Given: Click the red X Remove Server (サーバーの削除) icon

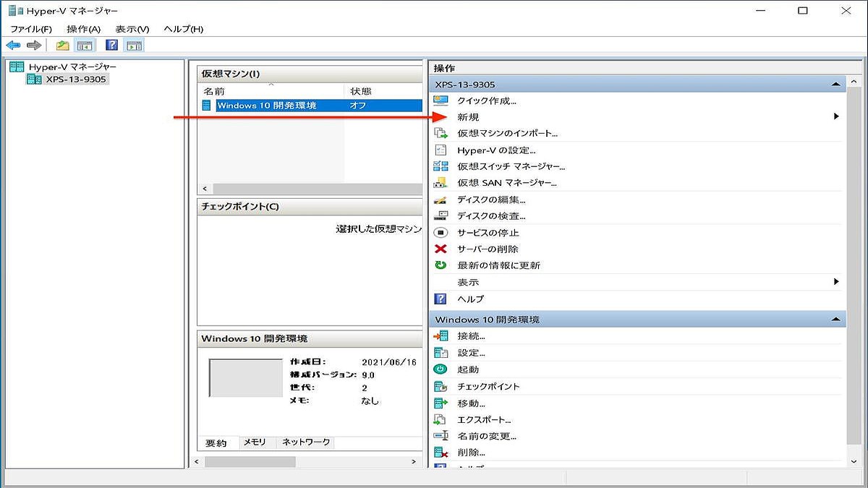Looking at the screenshot, I should (441, 249).
